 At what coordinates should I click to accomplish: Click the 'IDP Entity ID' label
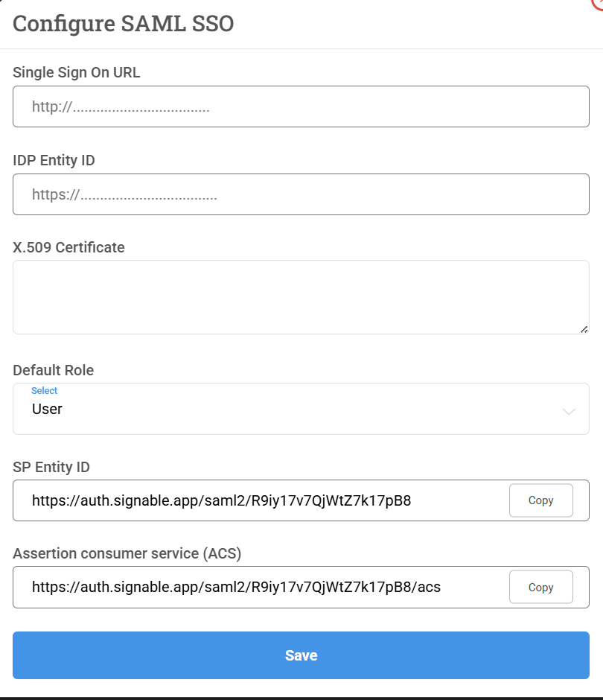(54, 160)
